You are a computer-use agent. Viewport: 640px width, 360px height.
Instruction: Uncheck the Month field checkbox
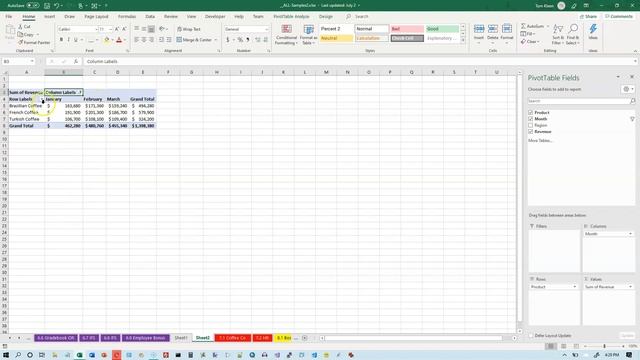point(531,119)
